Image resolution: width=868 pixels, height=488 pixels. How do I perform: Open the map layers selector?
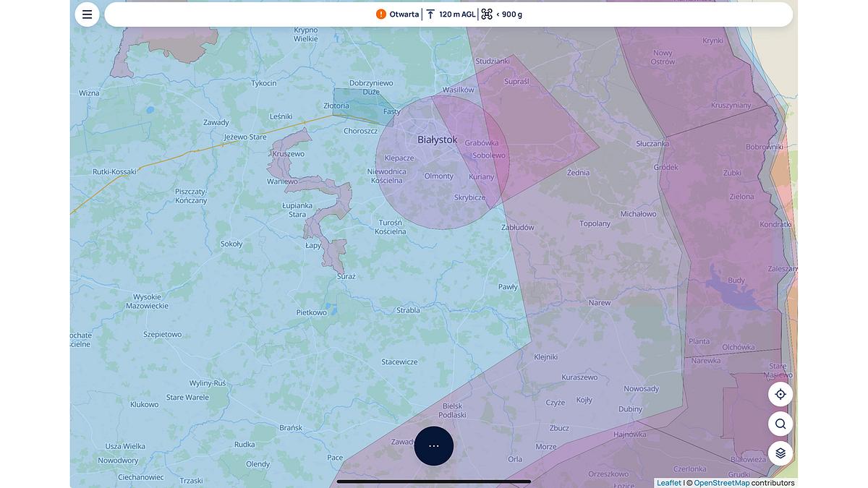click(780, 453)
